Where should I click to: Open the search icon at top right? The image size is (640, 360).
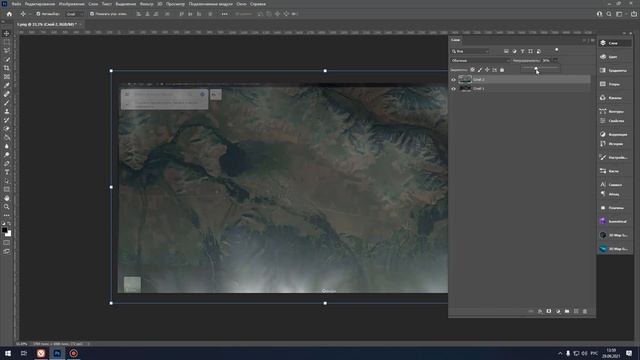609,14
